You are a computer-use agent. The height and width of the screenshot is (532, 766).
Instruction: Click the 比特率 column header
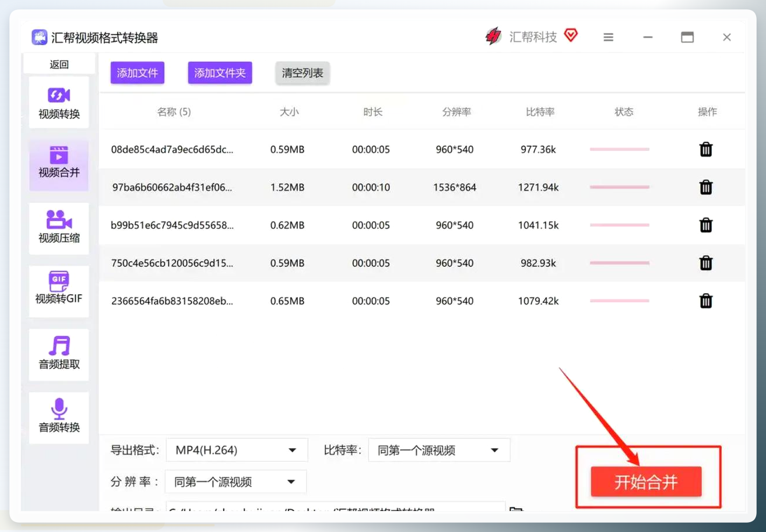(540, 112)
